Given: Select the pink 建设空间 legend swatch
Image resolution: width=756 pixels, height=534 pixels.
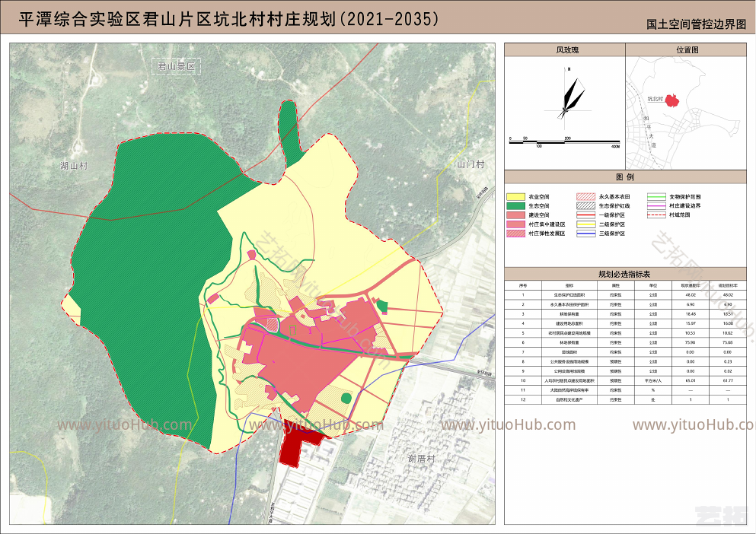Looking at the screenshot, I should coord(515,215).
